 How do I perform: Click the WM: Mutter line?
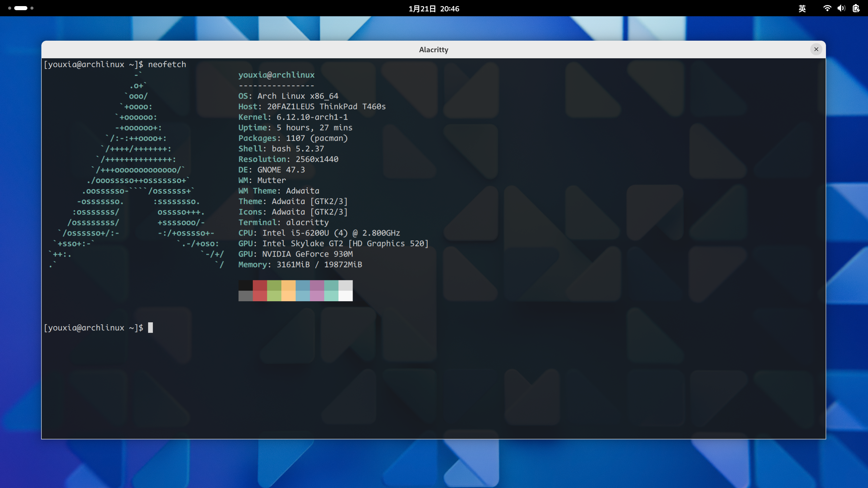click(262, 180)
